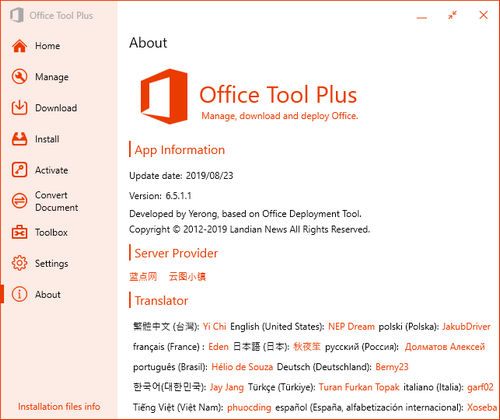Open Korean translator Jay Jang's link
500x420 pixels.
click(227, 387)
